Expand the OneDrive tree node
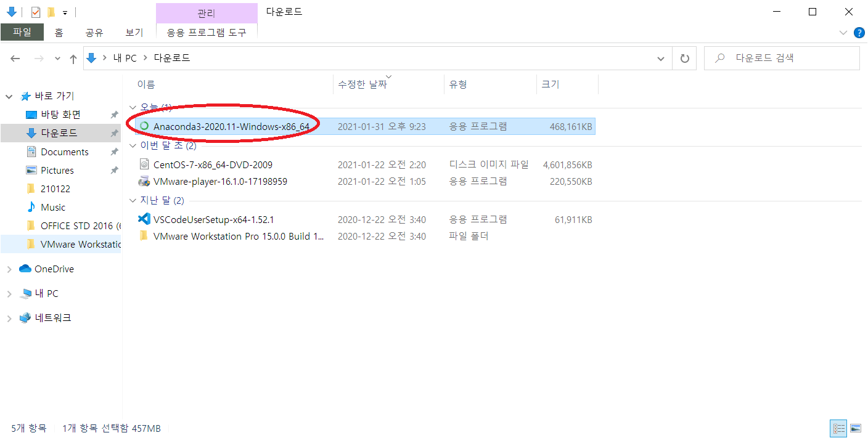This screenshot has height=438, width=868. [9, 269]
